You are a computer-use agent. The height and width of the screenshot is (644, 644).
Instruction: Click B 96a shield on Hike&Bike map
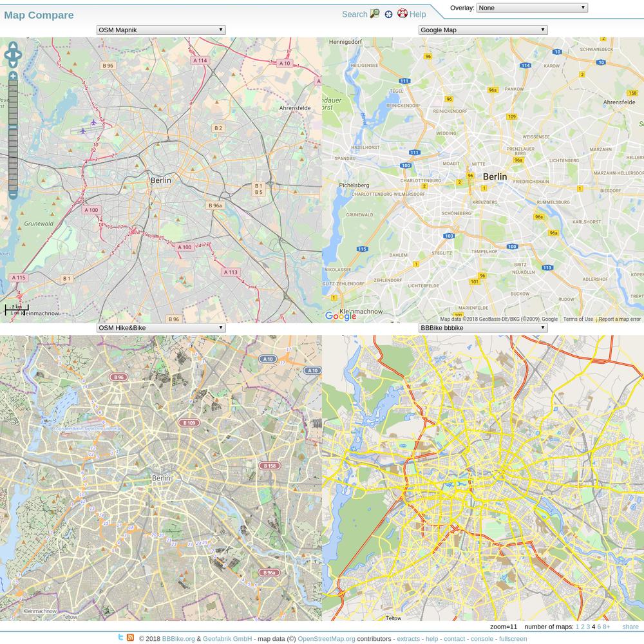[269, 573]
